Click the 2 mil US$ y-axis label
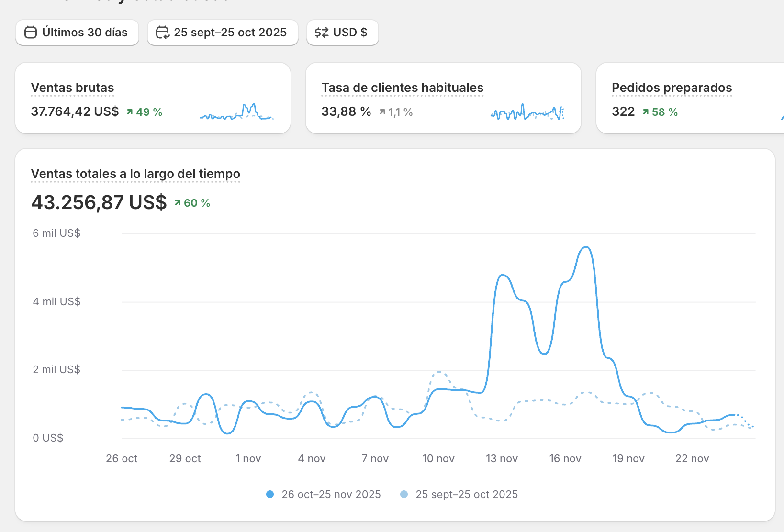The width and height of the screenshot is (784, 532). [x=56, y=369]
